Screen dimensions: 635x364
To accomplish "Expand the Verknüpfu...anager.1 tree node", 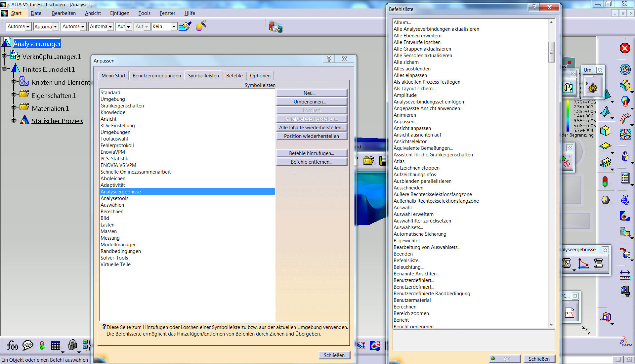I will (x=4, y=56).
